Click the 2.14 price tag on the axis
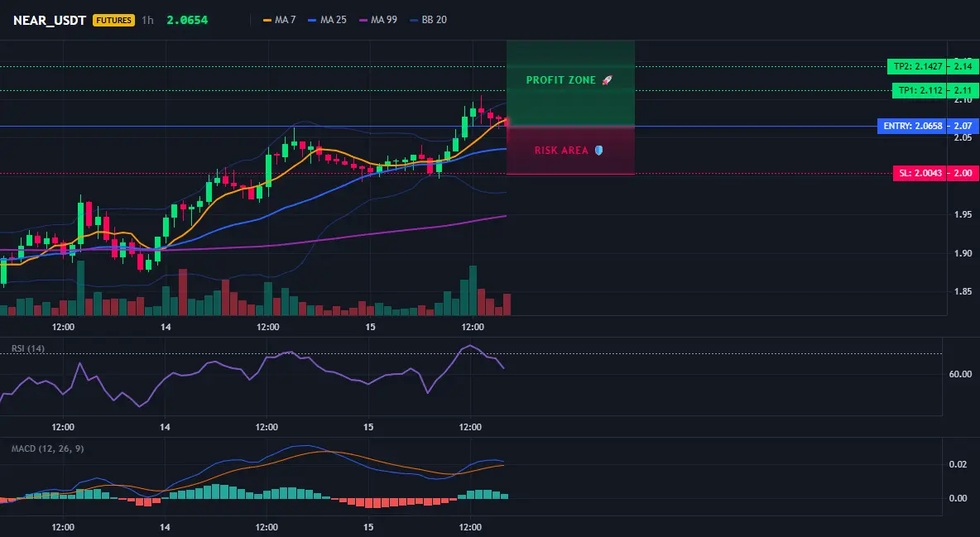The width and height of the screenshot is (980, 537). click(x=963, y=66)
